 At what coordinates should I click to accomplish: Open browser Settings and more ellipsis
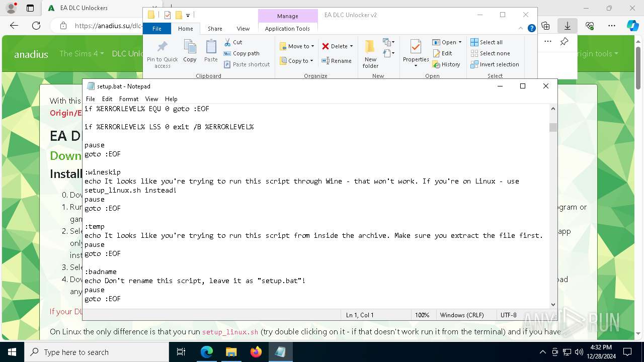pos(612,26)
